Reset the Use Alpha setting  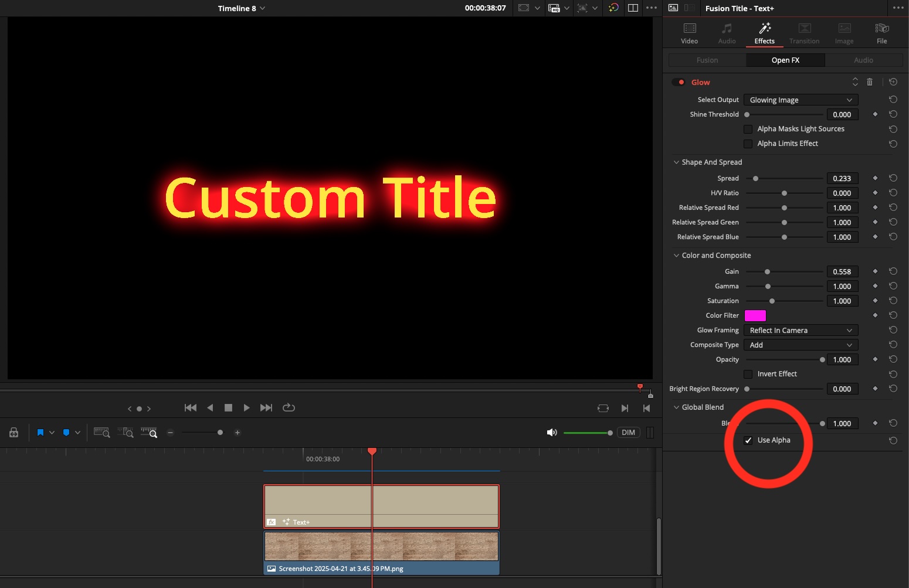(893, 440)
